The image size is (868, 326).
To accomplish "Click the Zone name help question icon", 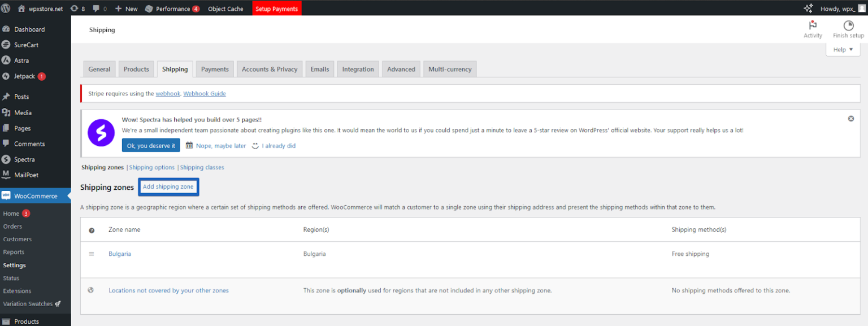I will coord(92,231).
